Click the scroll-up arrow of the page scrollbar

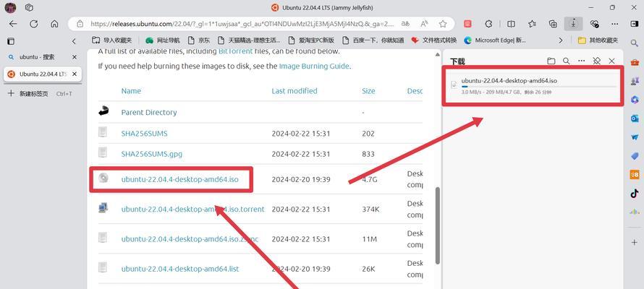coord(437,53)
